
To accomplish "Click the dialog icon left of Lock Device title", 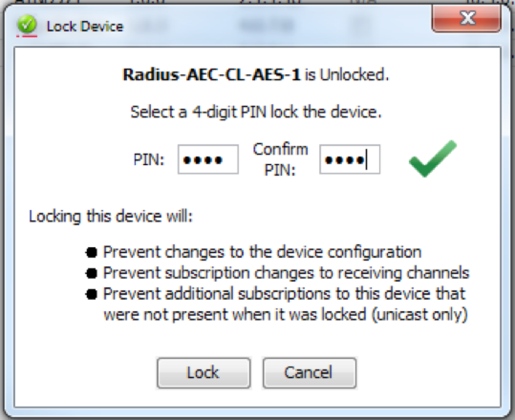I will 26,24.
